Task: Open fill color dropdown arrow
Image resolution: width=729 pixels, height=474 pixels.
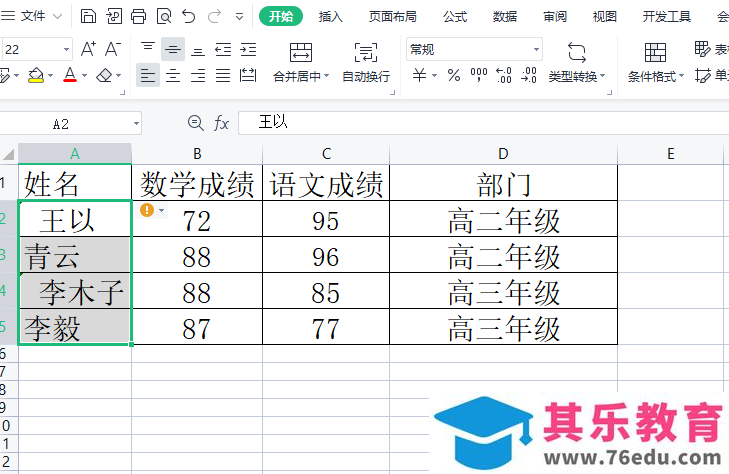Action: tap(50, 75)
